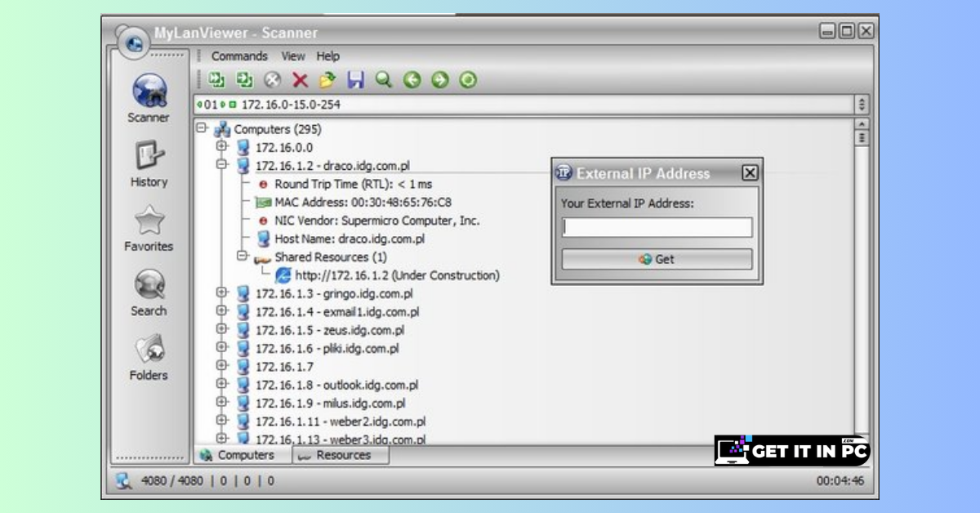Screen dimensions: 980x513
Task: Click the green forward arrow icon
Action: (439, 79)
